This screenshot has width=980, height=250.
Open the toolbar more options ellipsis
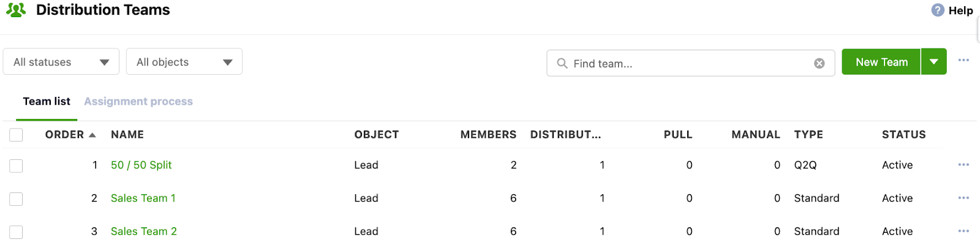coord(963,60)
